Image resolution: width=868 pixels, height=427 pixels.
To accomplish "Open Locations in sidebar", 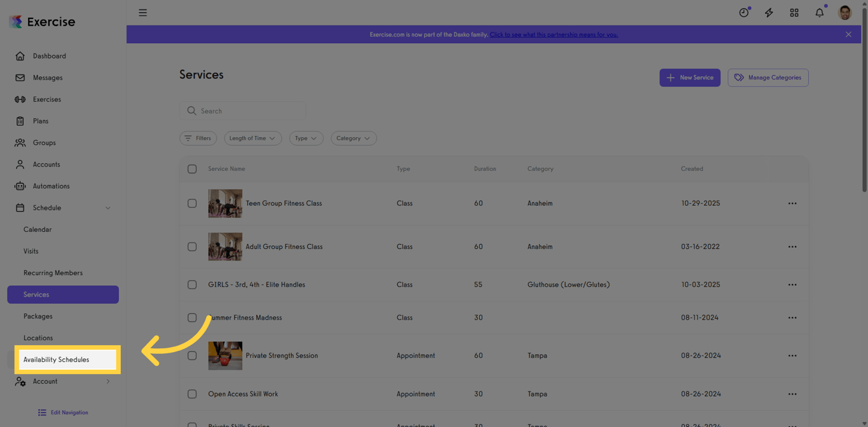I will (38, 338).
